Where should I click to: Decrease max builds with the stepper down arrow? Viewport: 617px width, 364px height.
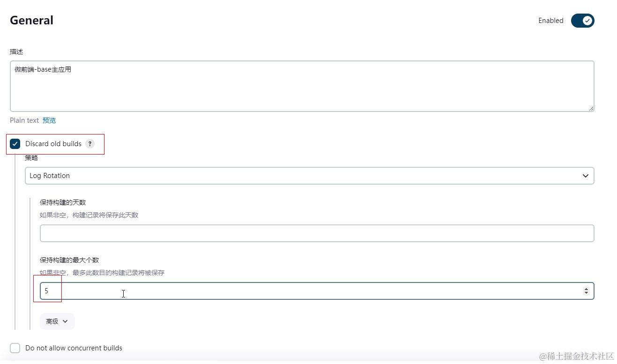pyautogui.click(x=586, y=293)
